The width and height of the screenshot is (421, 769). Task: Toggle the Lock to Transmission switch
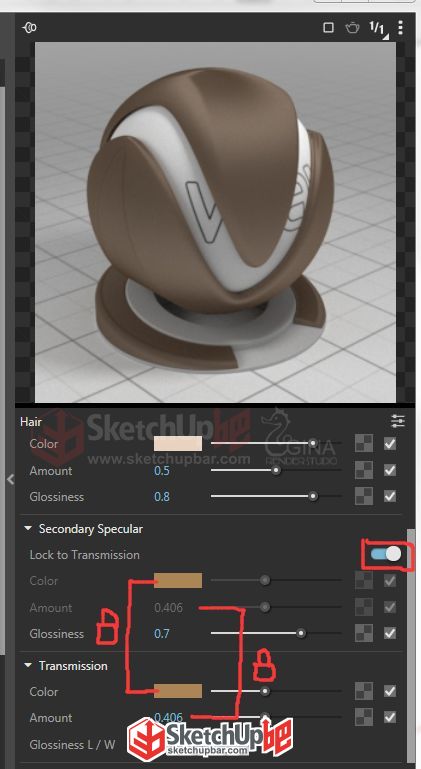[x=386, y=554]
